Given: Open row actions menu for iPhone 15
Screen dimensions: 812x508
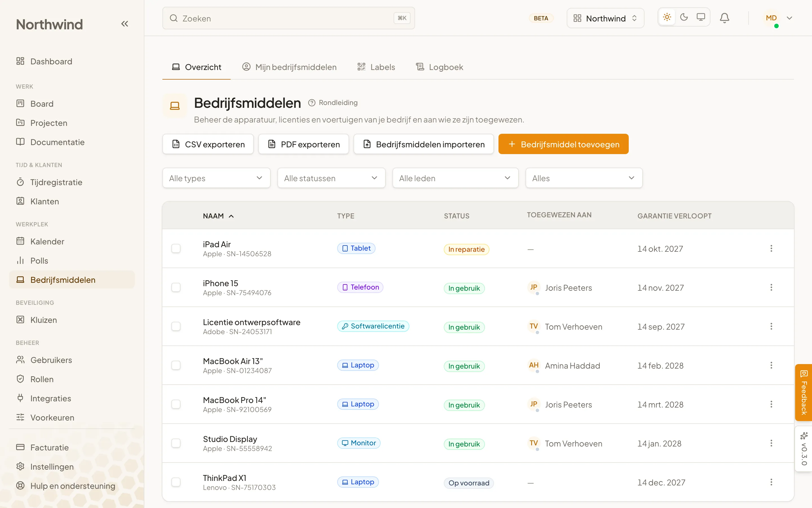Looking at the screenshot, I should pyautogui.click(x=771, y=287).
